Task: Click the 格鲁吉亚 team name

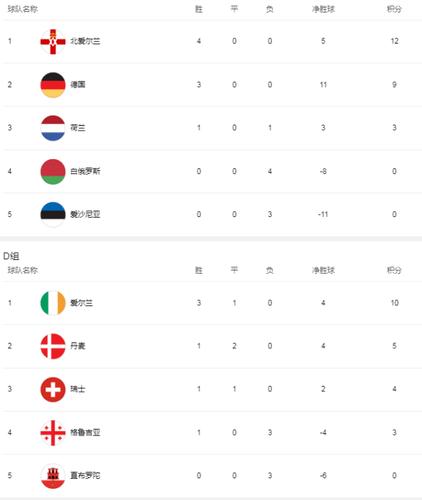Action: 85,433
